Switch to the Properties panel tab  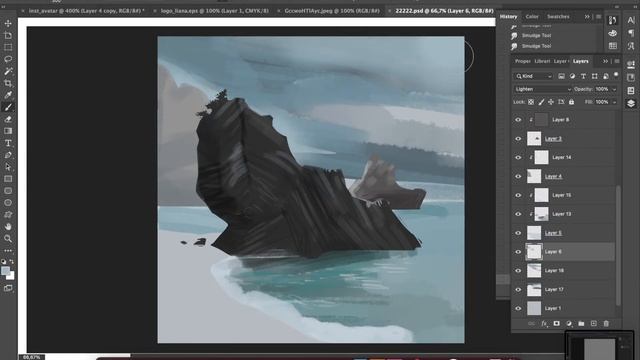(522, 61)
